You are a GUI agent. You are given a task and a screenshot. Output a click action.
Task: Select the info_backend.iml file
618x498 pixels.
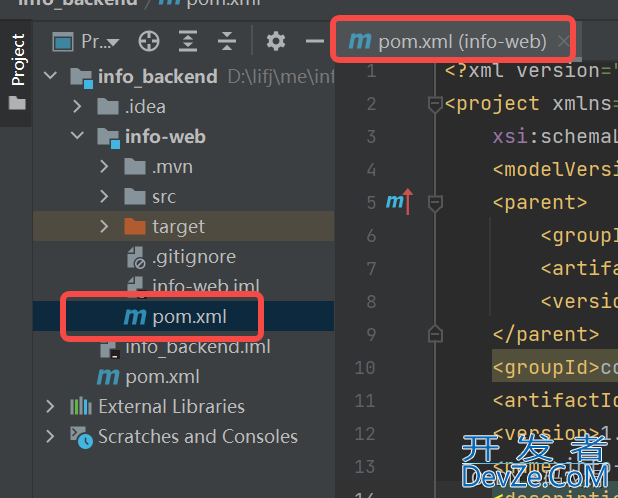coord(198,347)
